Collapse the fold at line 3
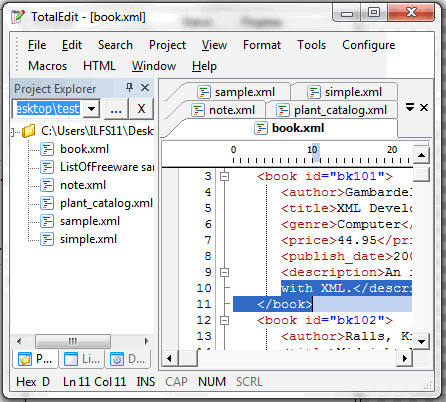This screenshot has height=402, width=446. click(225, 176)
